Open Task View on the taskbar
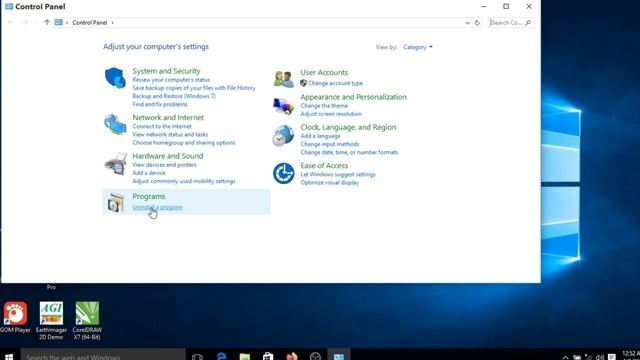Screen dimensions: 640x360 click(197, 357)
